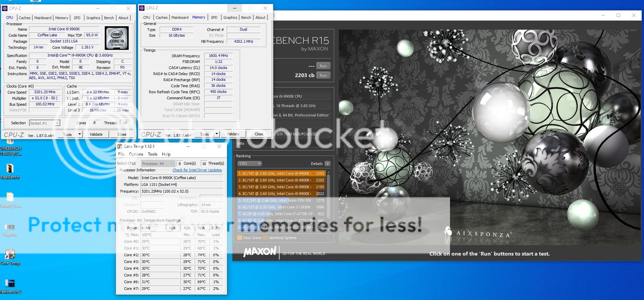Run the Cinebench OpenGL test
This screenshot has height=300, width=644.
tap(323, 66)
